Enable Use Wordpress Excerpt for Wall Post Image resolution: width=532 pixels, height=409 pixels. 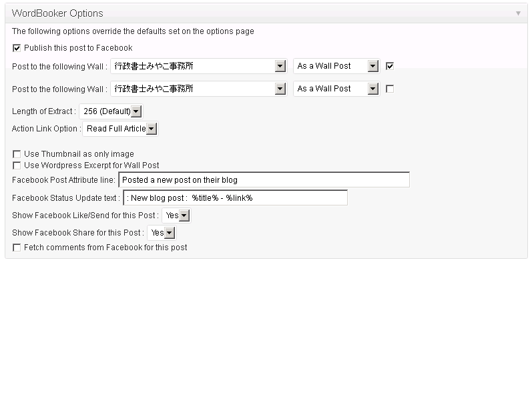pyautogui.click(x=17, y=165)
